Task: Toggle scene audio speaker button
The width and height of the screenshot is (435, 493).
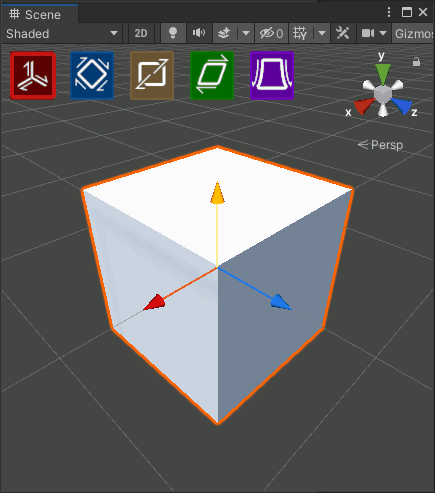Action: (199, 33)
